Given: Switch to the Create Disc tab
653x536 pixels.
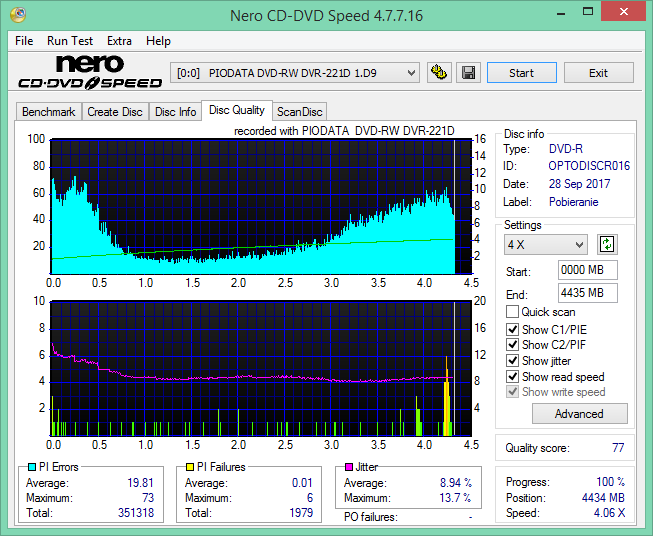Looking at the screenshot, I should [115, 112].
